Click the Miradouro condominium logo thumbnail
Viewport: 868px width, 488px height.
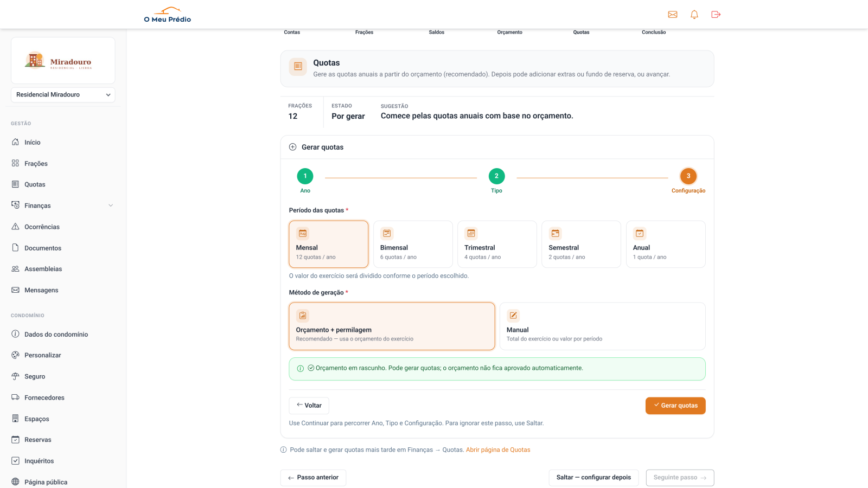[x=63, y=60]
